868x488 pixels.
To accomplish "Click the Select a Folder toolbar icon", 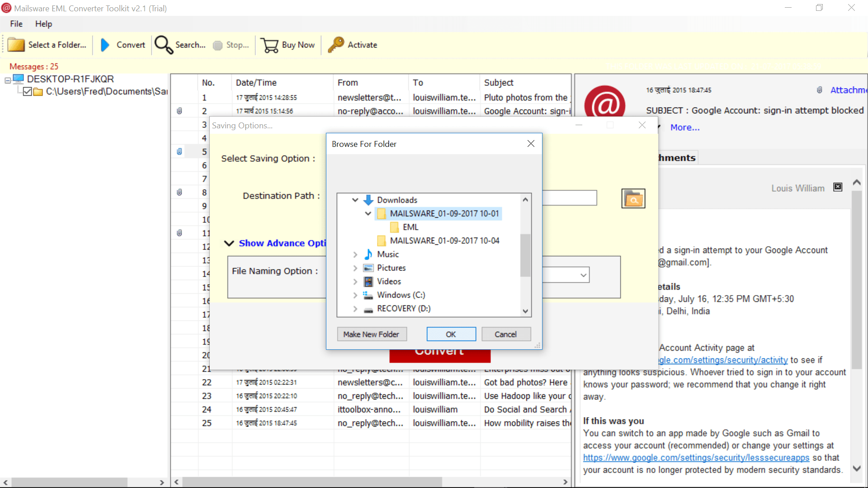I will pos(16,45).
